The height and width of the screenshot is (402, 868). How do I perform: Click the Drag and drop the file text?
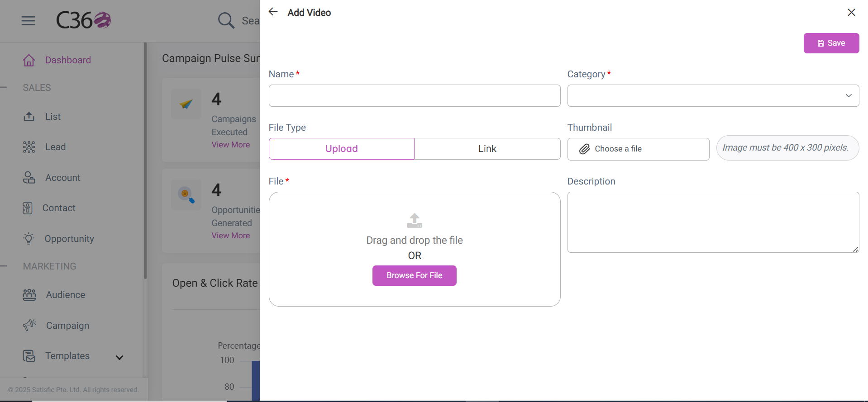[415, 240]
